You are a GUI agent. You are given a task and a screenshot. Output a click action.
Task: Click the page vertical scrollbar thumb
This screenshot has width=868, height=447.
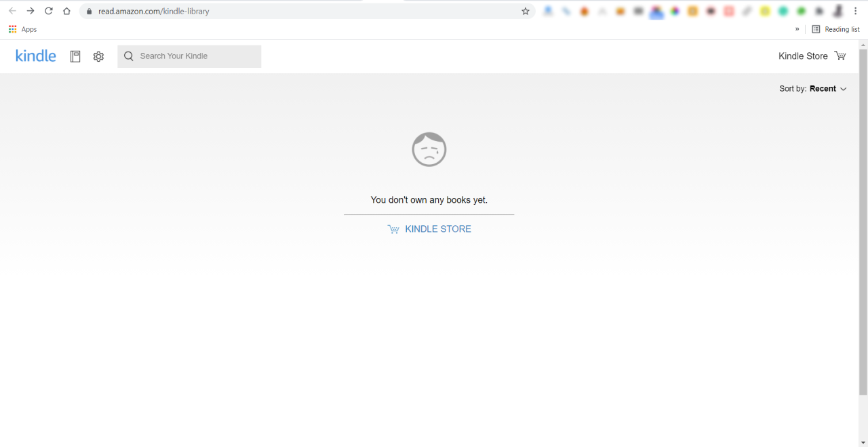pos(863,222)
